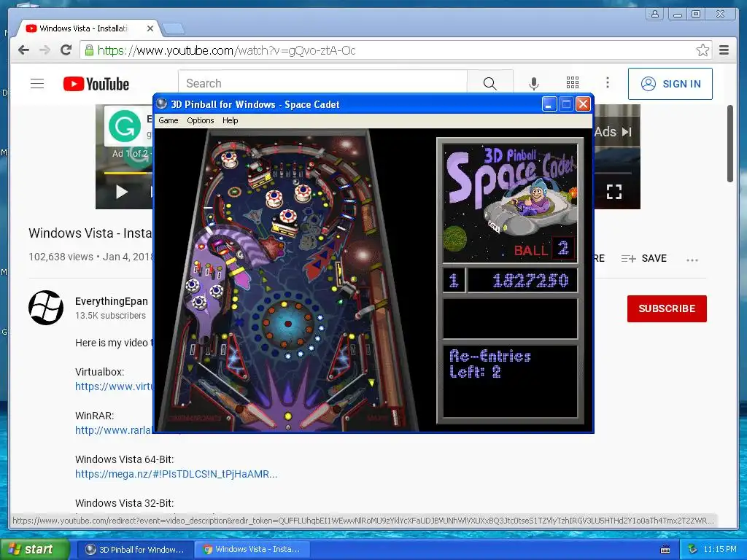Bookmark page with the star icon
Viewport: 747px width, 560px height.
pos(703,50)
